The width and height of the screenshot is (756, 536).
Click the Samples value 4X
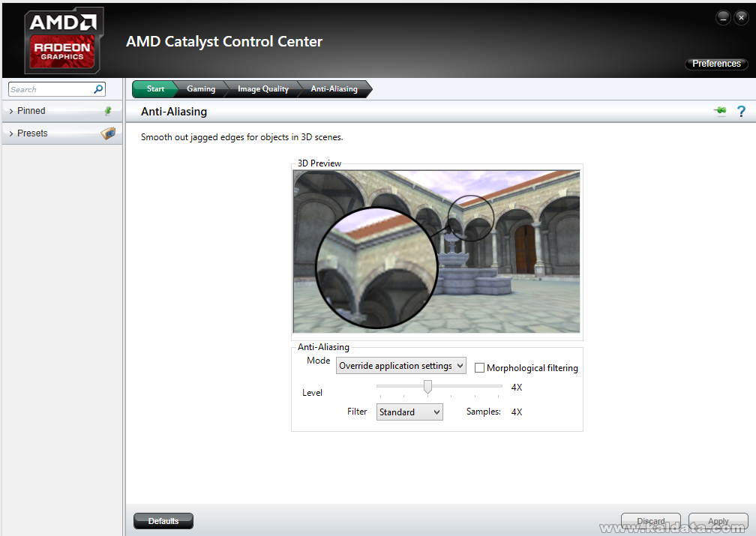click(x=516, y=412)
